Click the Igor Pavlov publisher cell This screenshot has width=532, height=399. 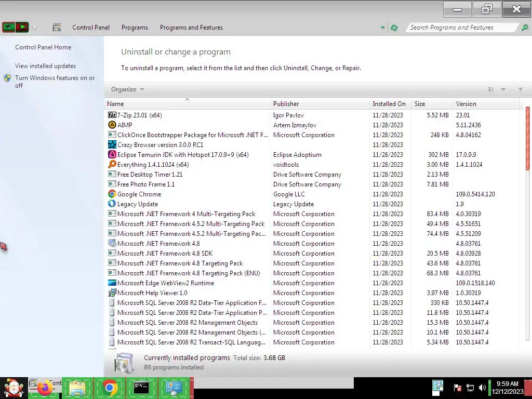coord(288,115)
